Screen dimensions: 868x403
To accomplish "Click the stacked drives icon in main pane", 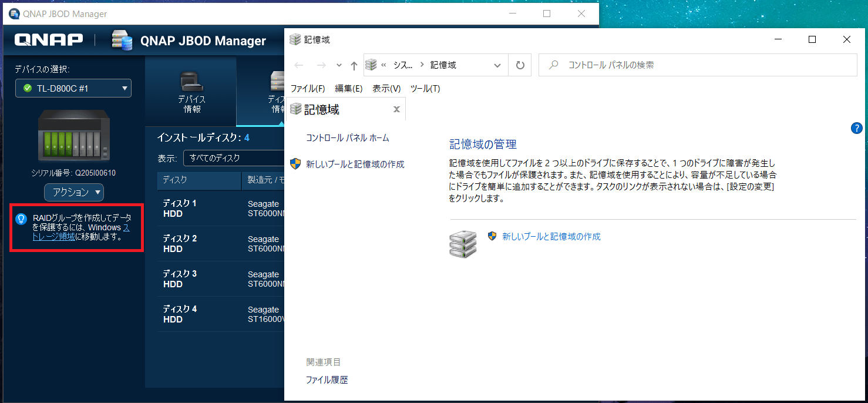I will tap(463, 244).
